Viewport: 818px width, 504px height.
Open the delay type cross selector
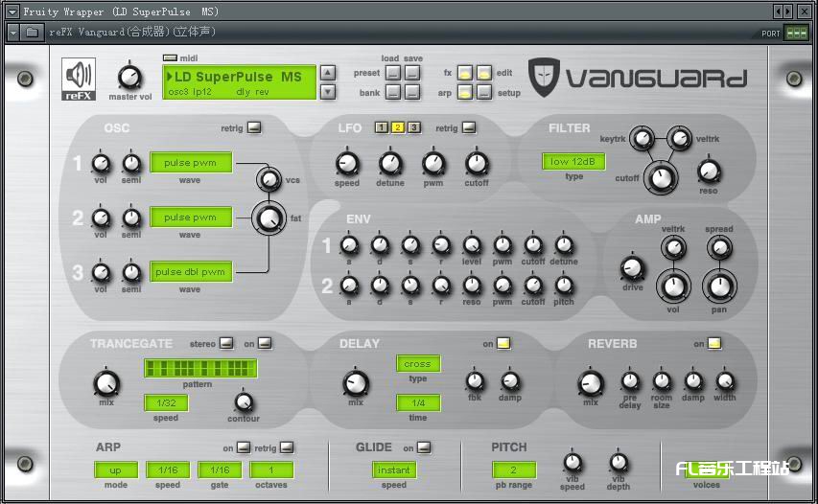[x=418, y=364]
